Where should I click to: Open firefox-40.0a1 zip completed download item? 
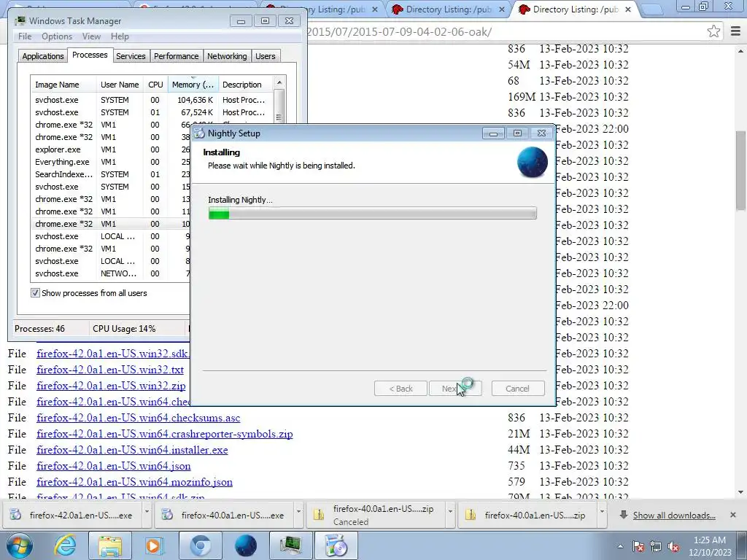pos(527,515)
